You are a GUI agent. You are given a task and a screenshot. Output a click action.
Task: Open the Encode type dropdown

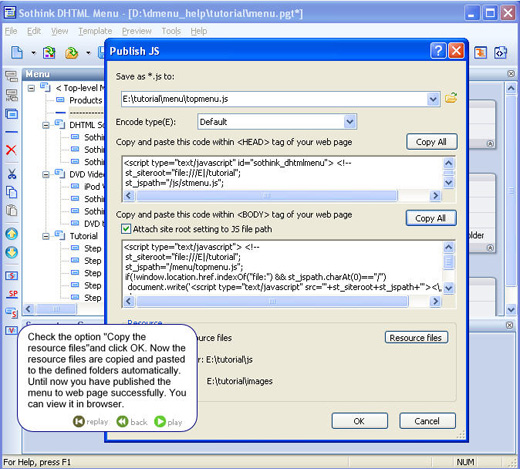350,122
